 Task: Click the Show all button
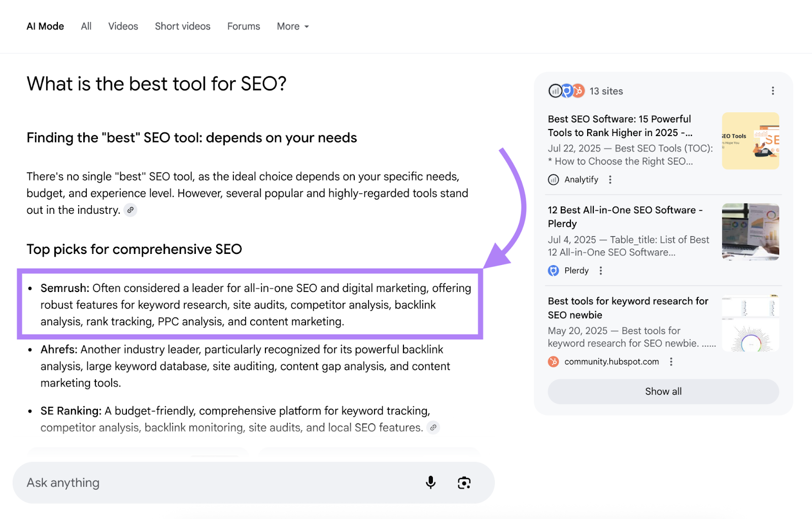663,391
